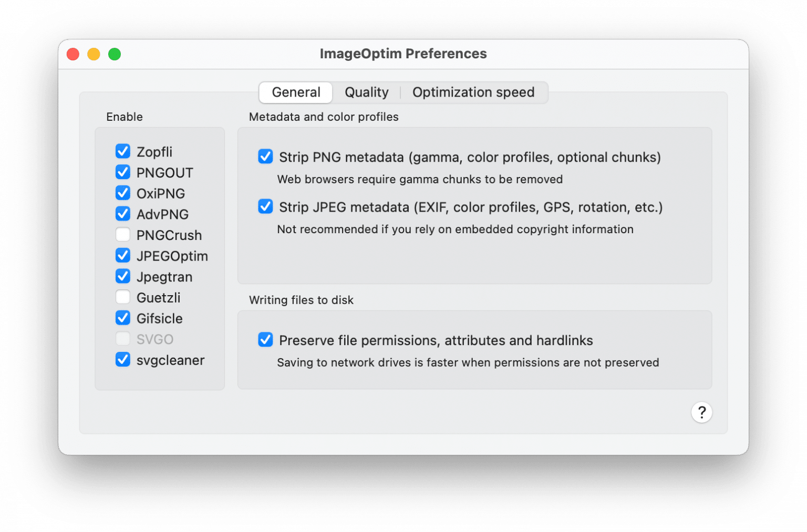Enable the PNGCrush checkbox
This screenshot has width=807, height=532.
tap(123, 234)
